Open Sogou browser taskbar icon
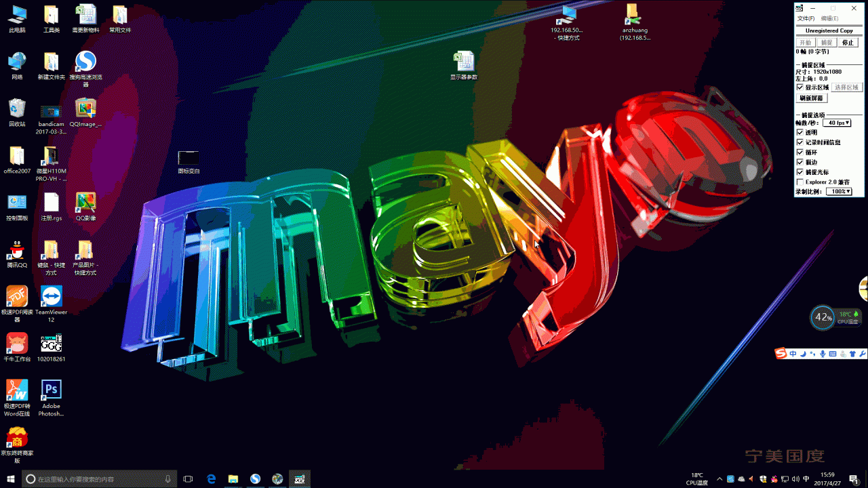 tap(256, 479)
